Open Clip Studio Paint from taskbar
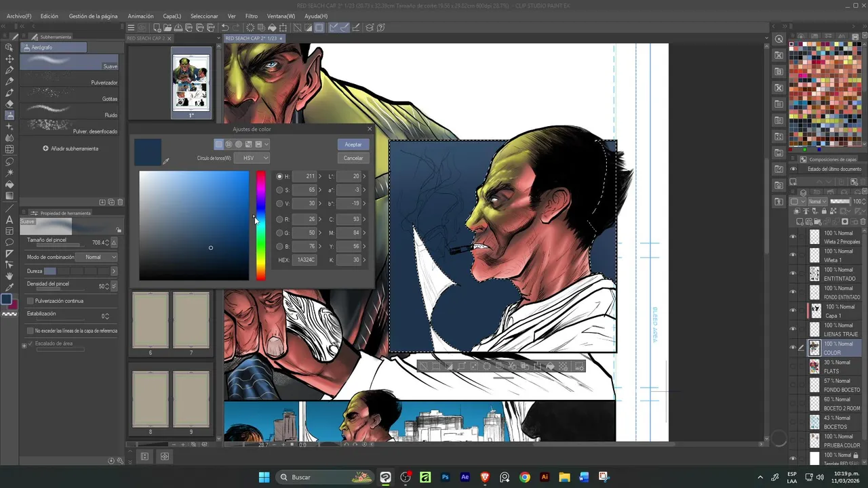The width and height of the screenshot is (868, 488). click(386, 477)
